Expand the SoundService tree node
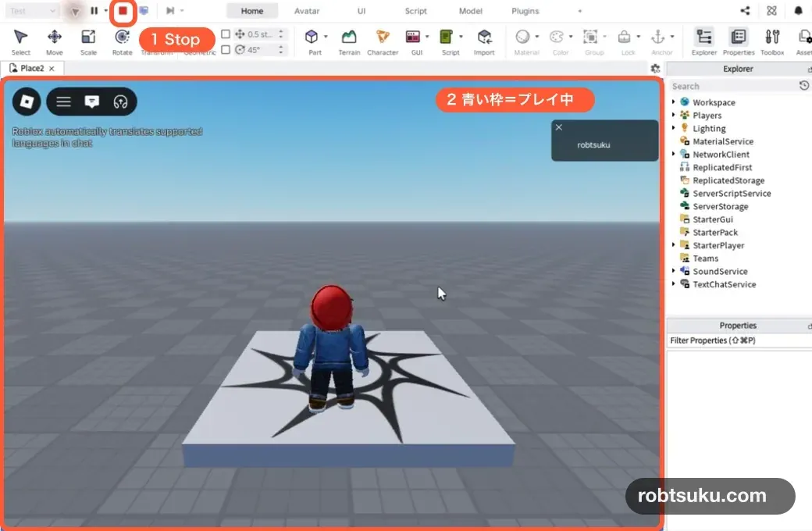The image size is (812, 531). pyautogui.click(x=673, y=271)
